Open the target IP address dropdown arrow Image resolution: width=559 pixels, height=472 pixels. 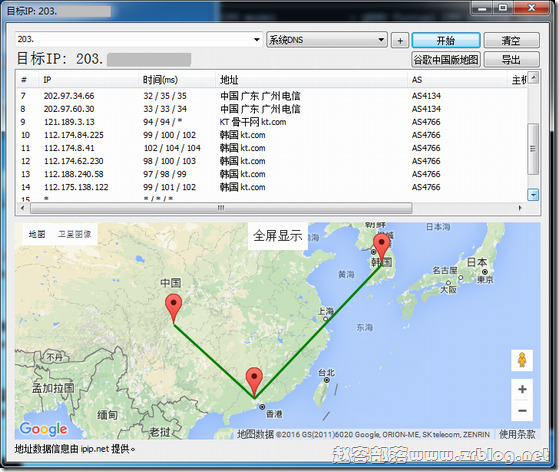256,39
